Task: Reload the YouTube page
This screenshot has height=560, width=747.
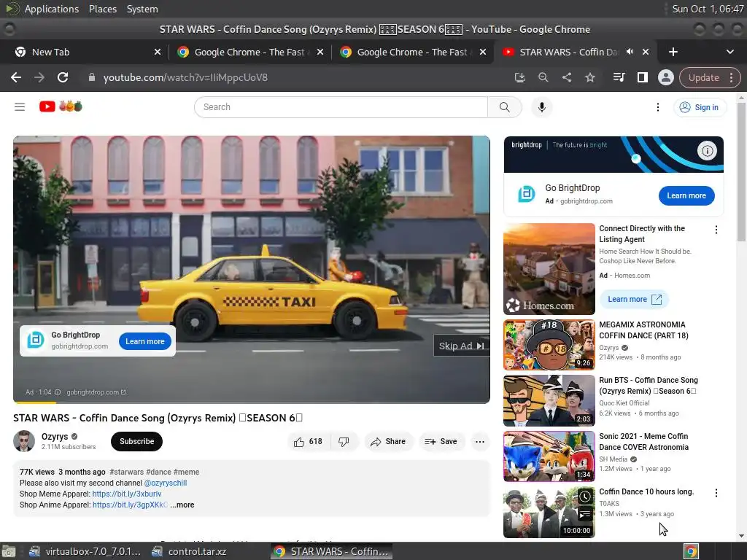Action: click(63, 77)
